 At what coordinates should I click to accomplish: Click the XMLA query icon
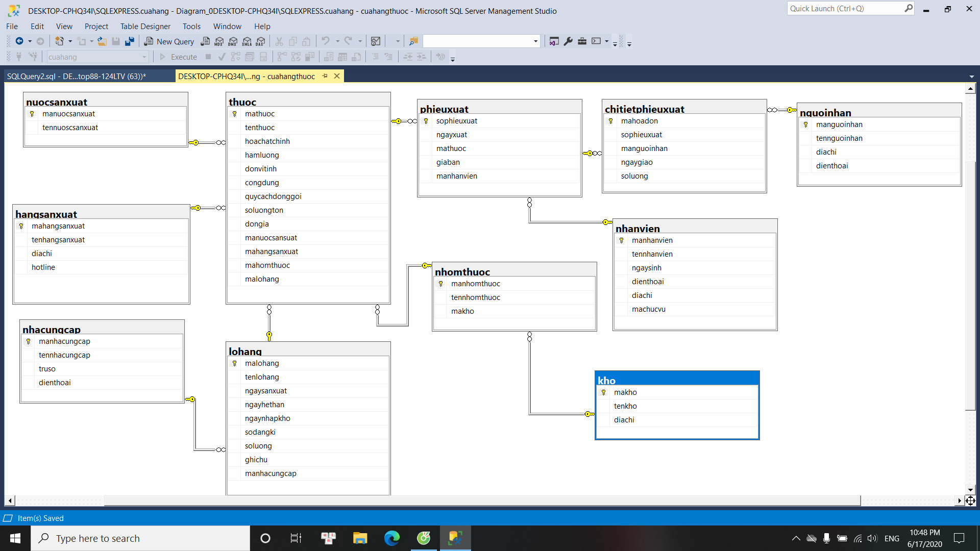247,41
